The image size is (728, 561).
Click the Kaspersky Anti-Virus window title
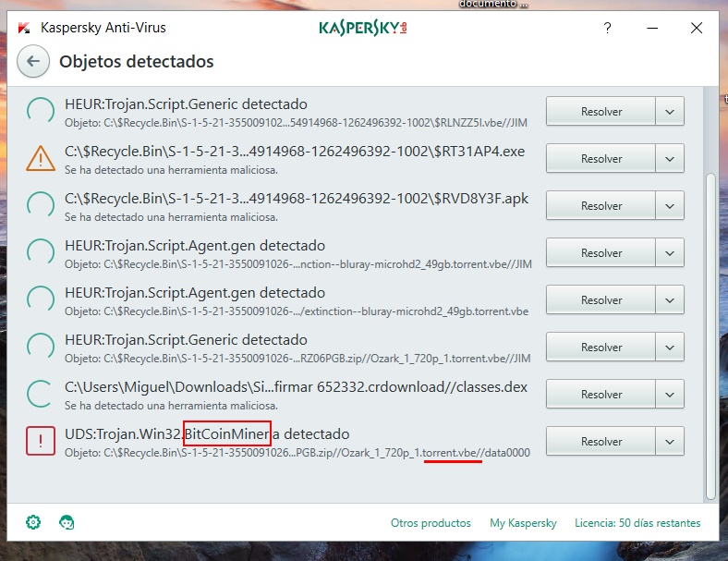tap(103, 28)
